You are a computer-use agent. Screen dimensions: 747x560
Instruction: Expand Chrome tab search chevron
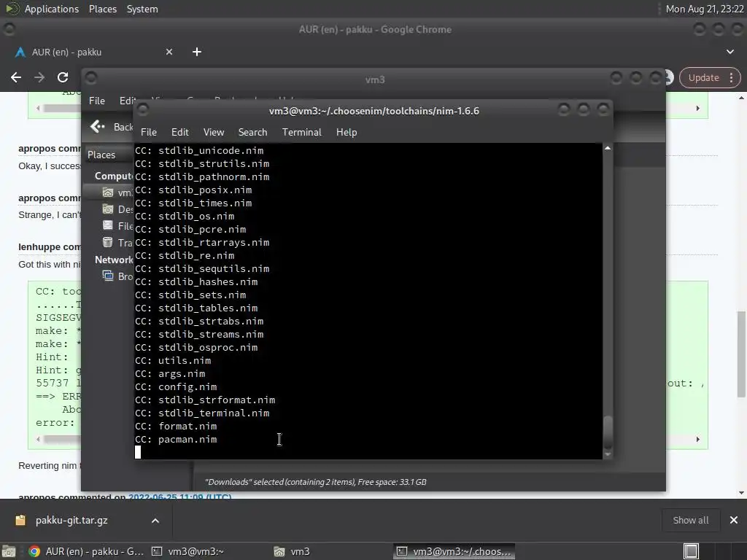point(729,52)
